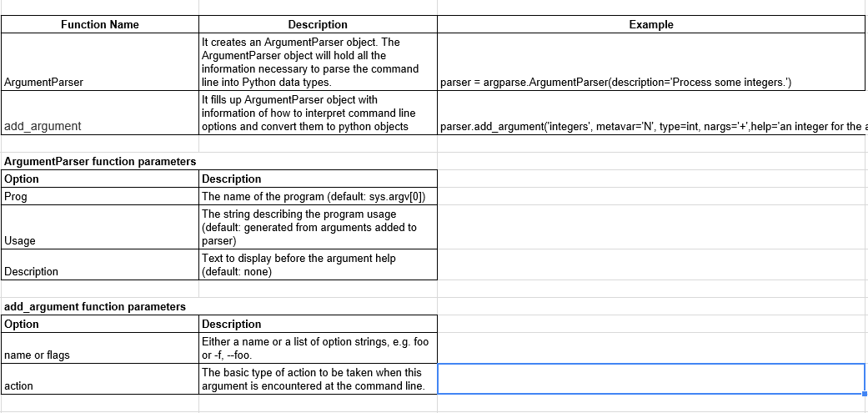Click the "It fills up ArgumentParser object" description cell
This screenshot has width=868, height=413.
coord(318,113)
